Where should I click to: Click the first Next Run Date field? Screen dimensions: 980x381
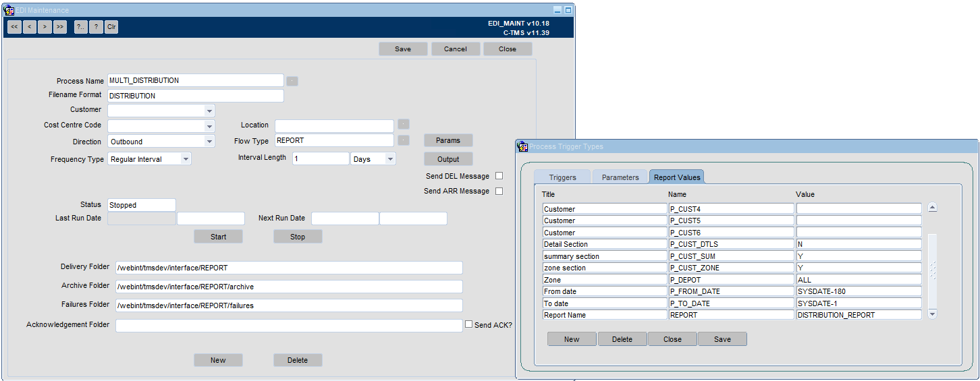coord(345,218)
